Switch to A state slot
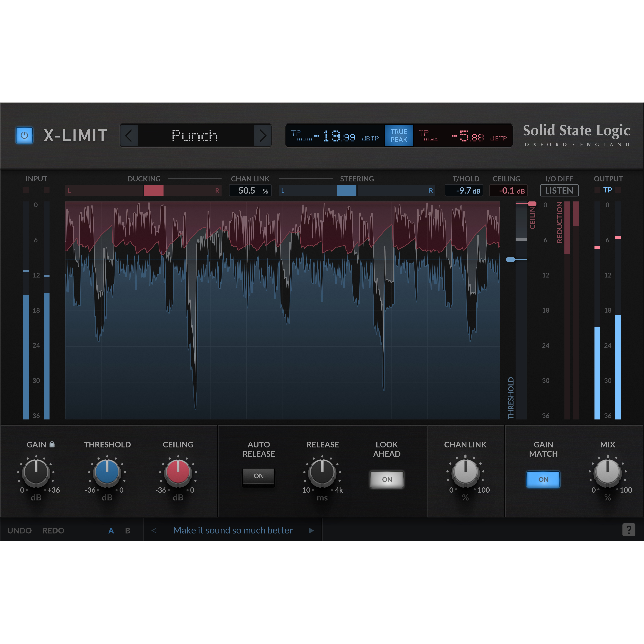Screen dimensions: 644x644 click(x=111, y=531)
